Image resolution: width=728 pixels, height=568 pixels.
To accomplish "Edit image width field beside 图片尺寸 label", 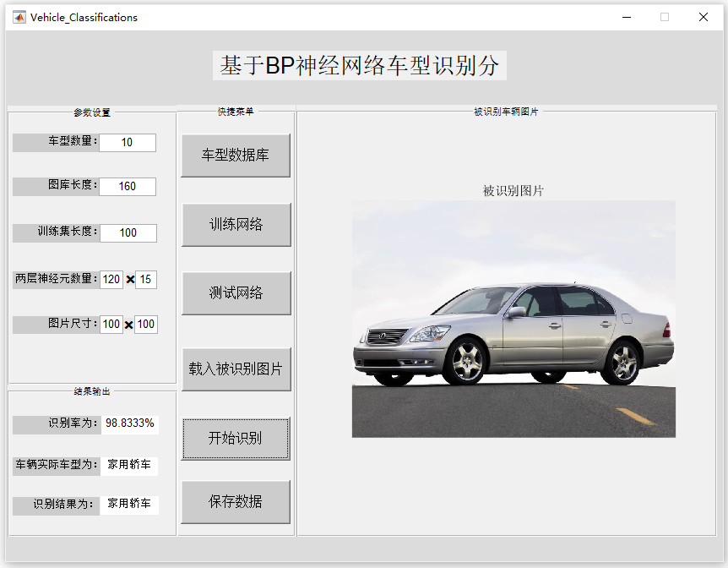I will point(111,324).
